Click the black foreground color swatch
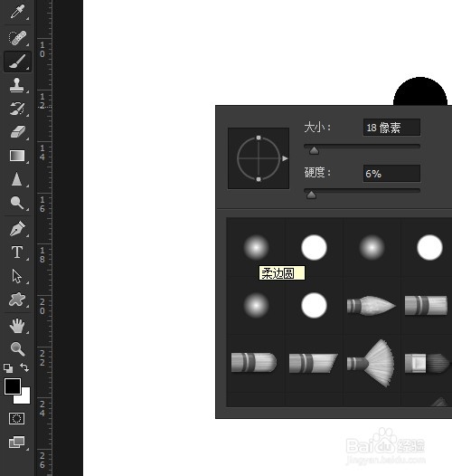 (12, 386)
